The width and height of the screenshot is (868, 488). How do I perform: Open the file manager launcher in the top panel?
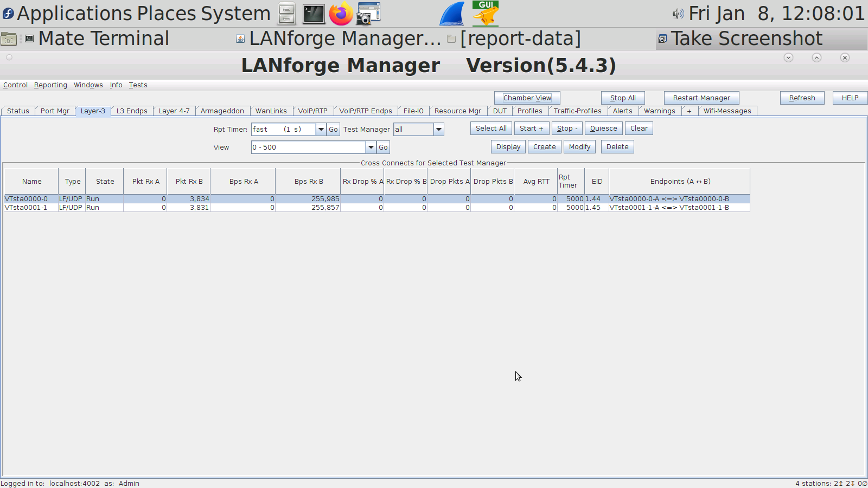tap(286, 14)
